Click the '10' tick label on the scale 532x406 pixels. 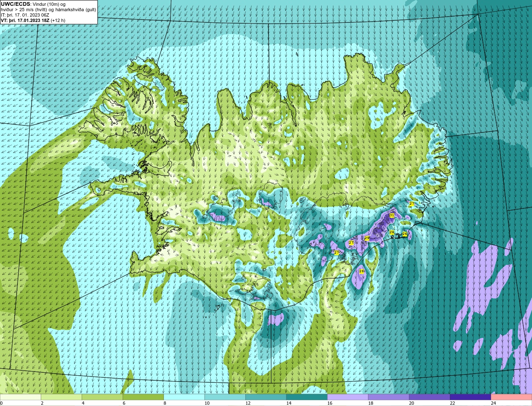[207, 403]
